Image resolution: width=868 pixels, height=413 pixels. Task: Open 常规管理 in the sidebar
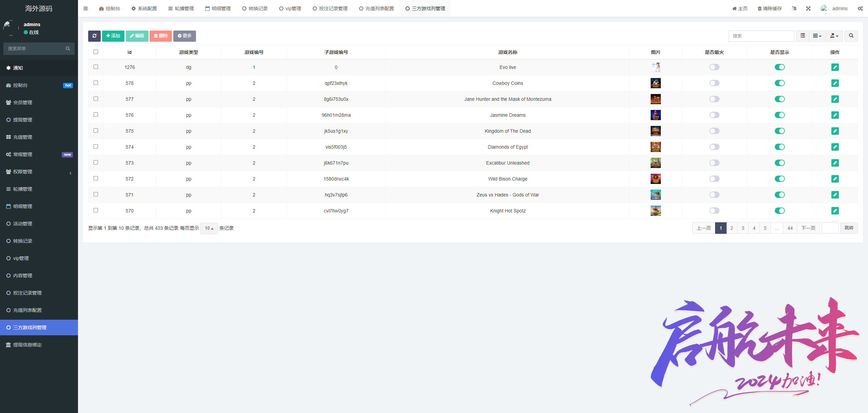click(x=39, y=154)
